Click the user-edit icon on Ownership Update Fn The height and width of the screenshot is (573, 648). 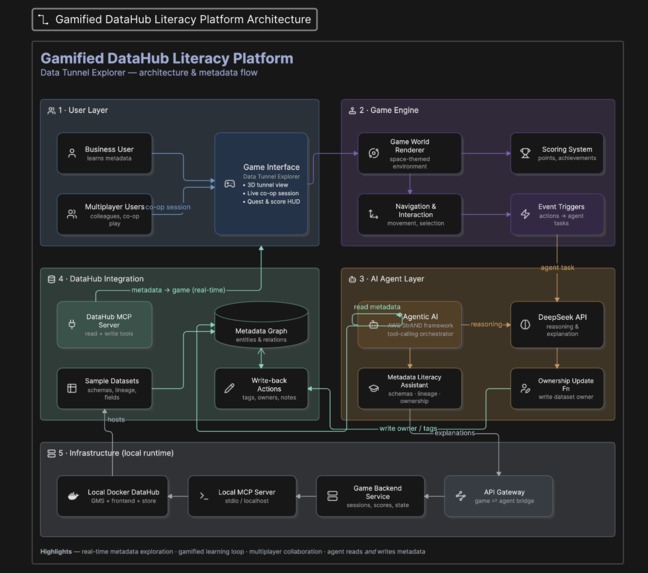pos(525,388)
